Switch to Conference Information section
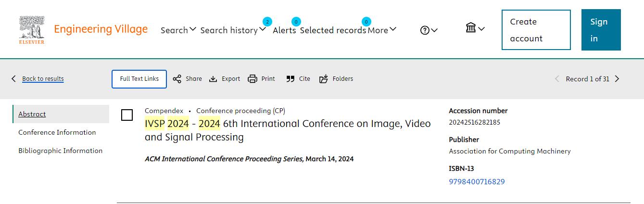Image resolution: width=644 pixels, height=204 pixels. click(x=57, y=132)
